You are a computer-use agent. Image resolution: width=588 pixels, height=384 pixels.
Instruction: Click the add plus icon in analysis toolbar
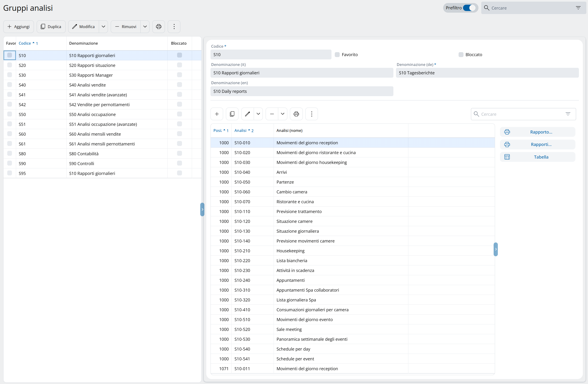click(x=217, y=114)
